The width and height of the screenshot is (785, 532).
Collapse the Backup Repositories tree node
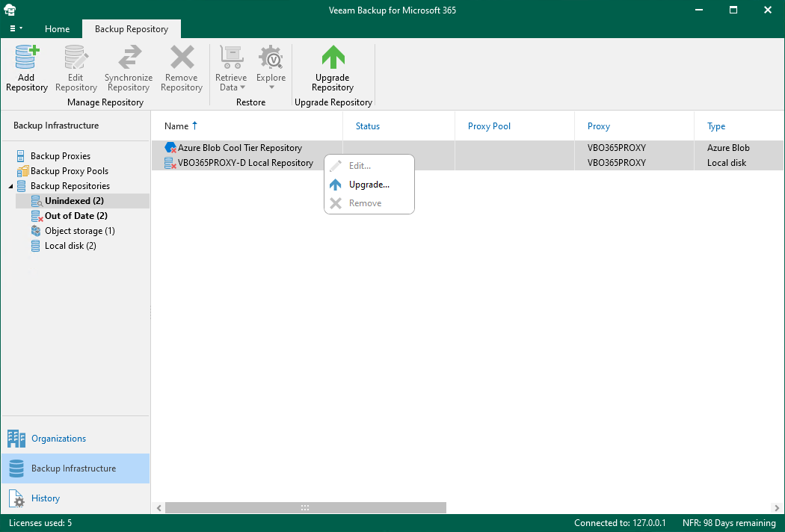pos(10,186)
